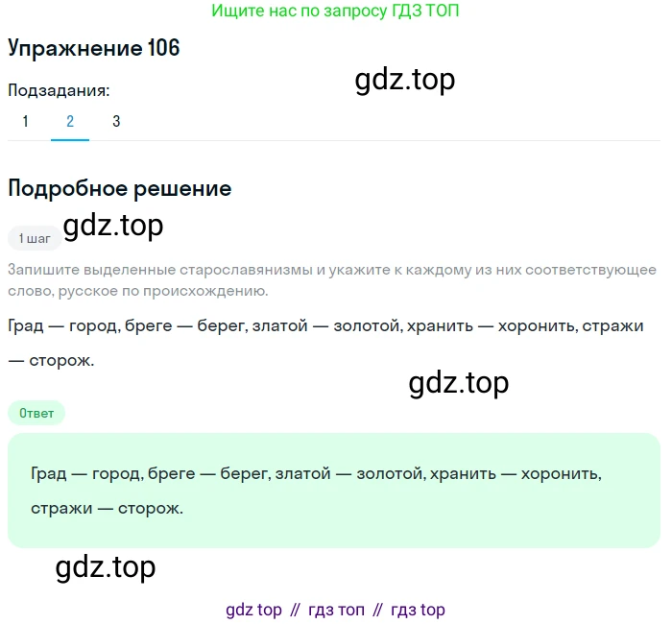Click the gdz.top watermark beside the exercise heading

404,80
